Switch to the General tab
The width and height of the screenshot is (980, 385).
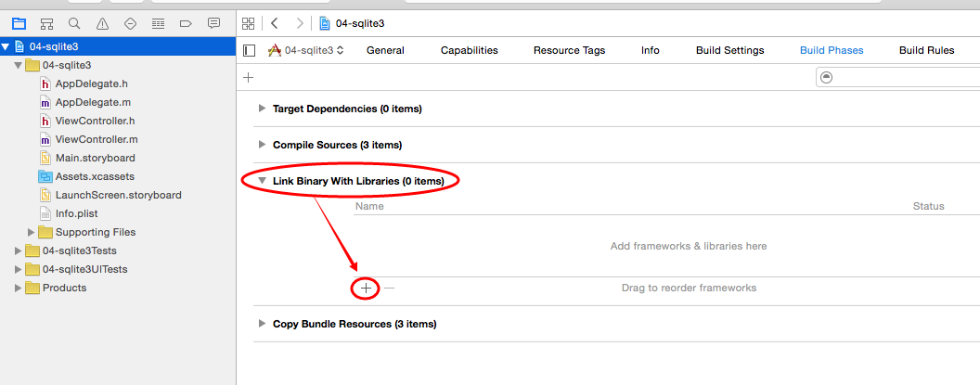pyautogui.click(x=385, y=51)
